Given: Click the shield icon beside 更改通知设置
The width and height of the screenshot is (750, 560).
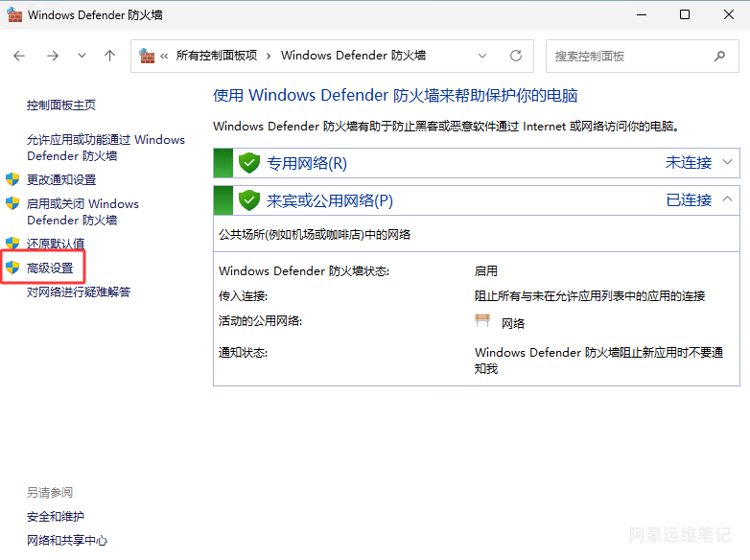Looking at the screenshot, I should coord(12,179).
